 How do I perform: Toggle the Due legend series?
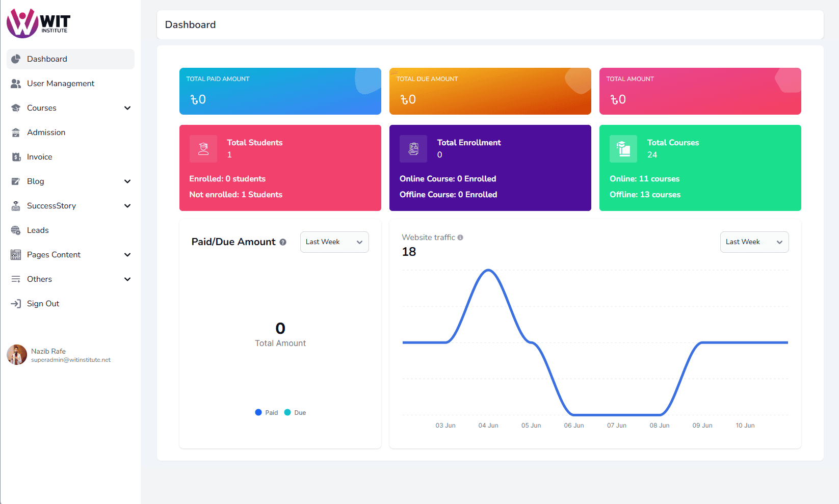(295, 413)
